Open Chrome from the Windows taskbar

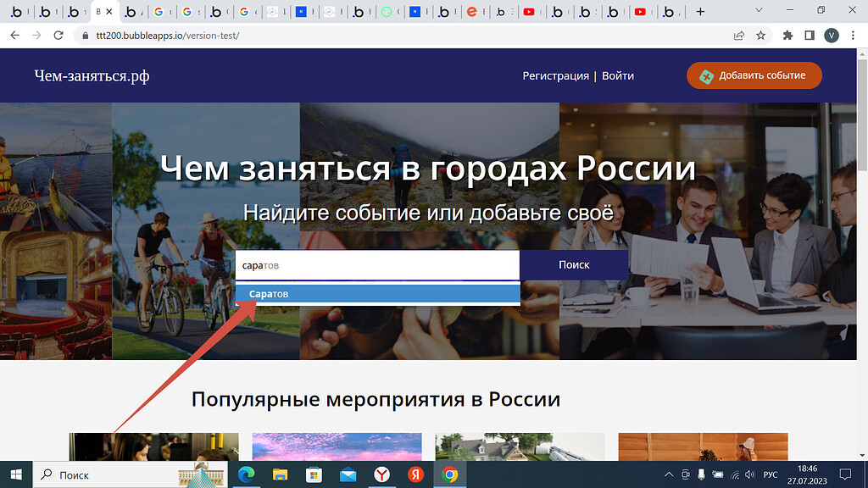click(x=449, y=474)
